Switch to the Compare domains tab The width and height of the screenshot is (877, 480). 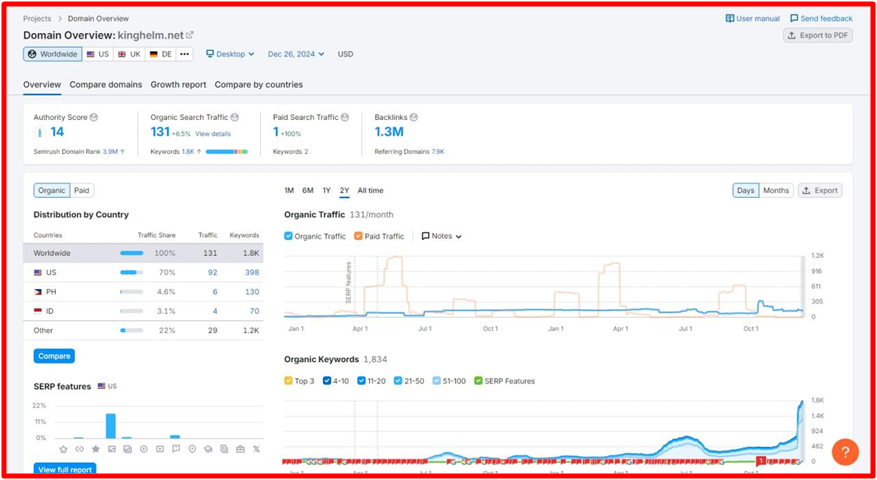pos(105,85)
